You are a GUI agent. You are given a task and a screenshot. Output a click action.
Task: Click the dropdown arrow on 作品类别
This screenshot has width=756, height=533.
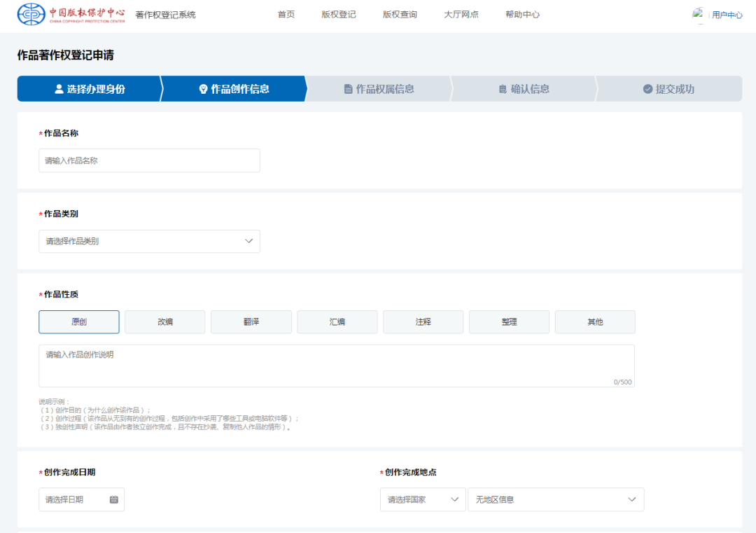coord(248,241)
